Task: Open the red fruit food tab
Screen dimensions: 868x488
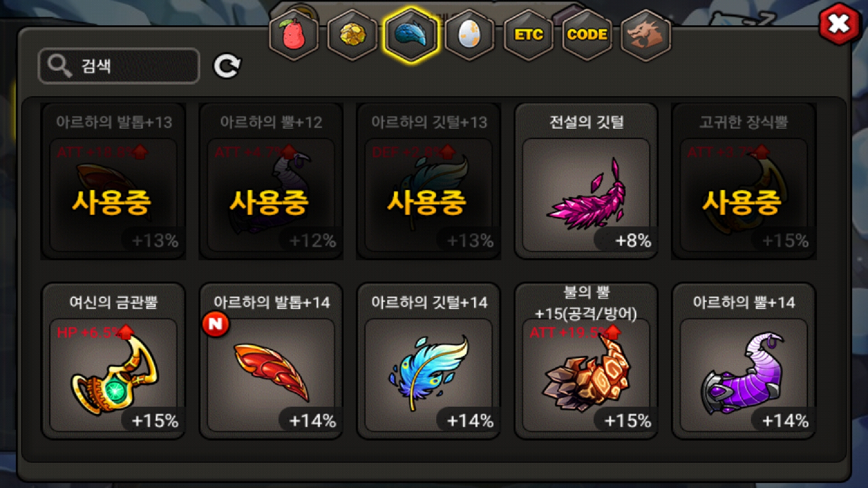Action: click(x=294, y=35)
